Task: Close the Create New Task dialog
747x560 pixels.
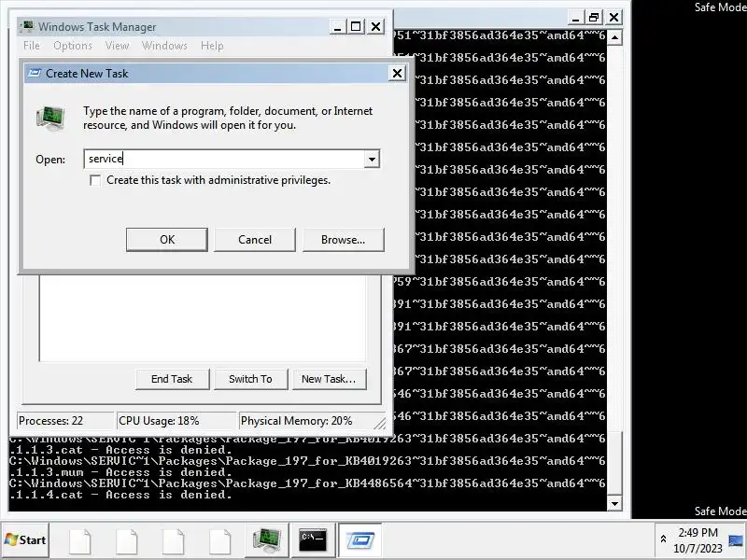Action: tap(397, 74)
